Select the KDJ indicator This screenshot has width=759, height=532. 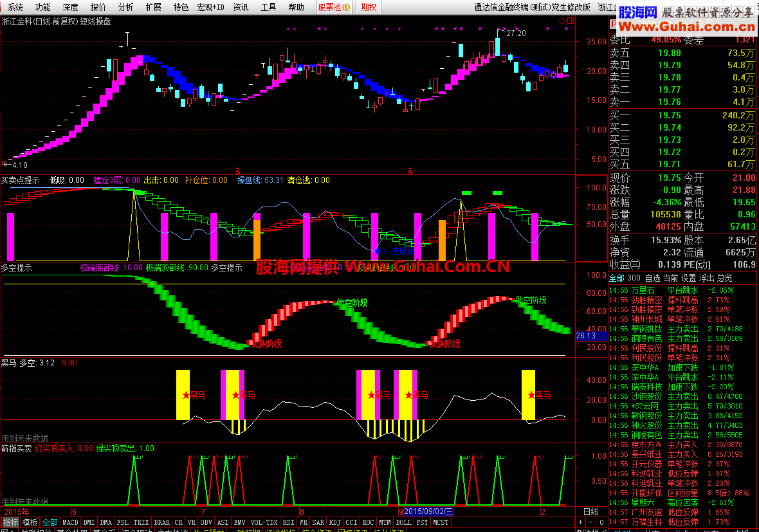(x=334, y=522)
